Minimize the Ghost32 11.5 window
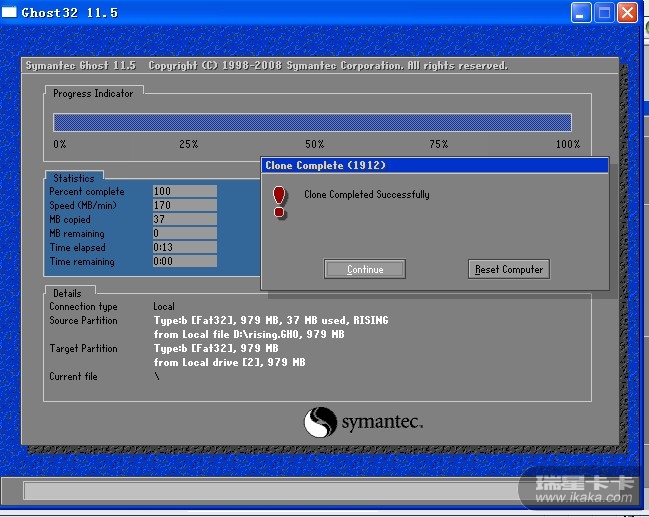Screen dimensions: 649x517 tap(582, 13)
